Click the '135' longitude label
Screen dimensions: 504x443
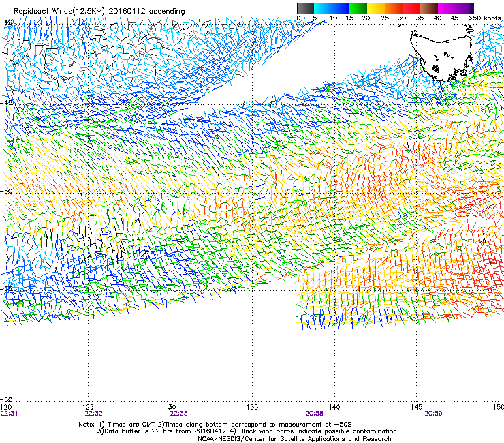pos(252,407)
